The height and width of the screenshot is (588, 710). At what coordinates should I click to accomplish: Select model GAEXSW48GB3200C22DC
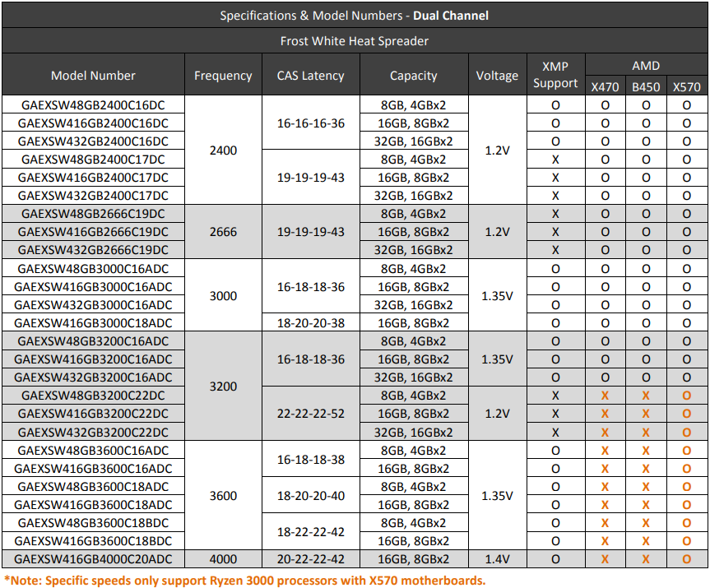tap(93, 396)
